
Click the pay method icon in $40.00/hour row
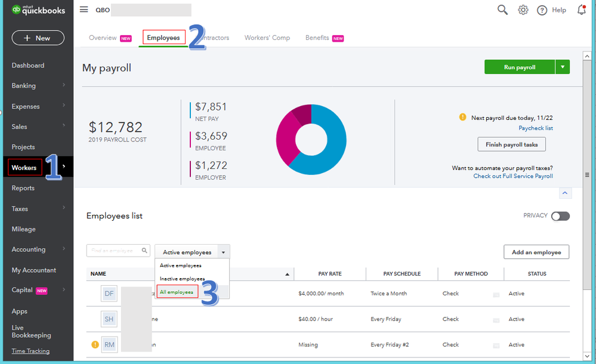coord(496,320)
